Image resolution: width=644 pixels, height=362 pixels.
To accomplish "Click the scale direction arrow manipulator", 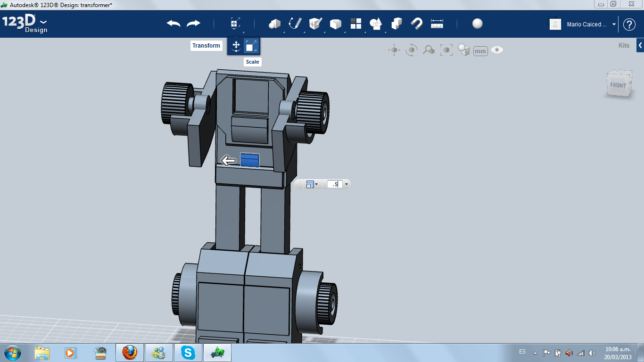I will (x=229, y=161).
